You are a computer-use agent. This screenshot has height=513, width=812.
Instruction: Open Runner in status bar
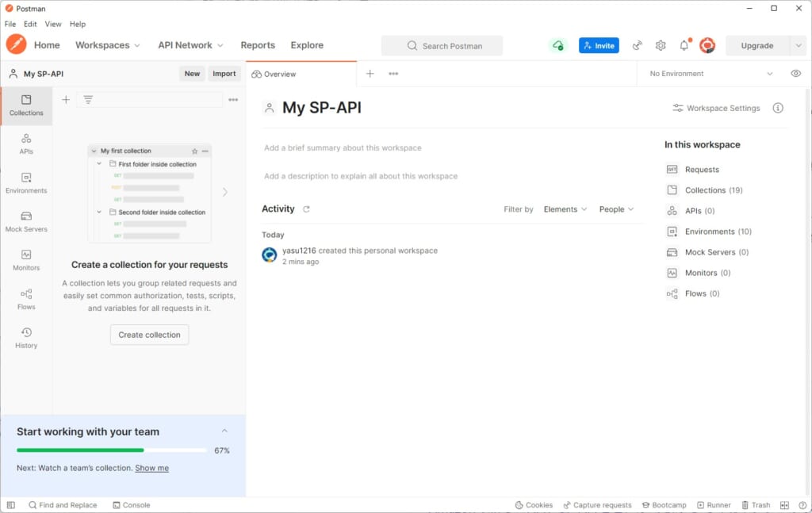[714, 505]
